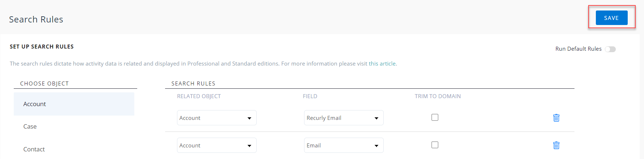
Task: Select Account in the Choose Object list
Action: (x=35, y=104)
